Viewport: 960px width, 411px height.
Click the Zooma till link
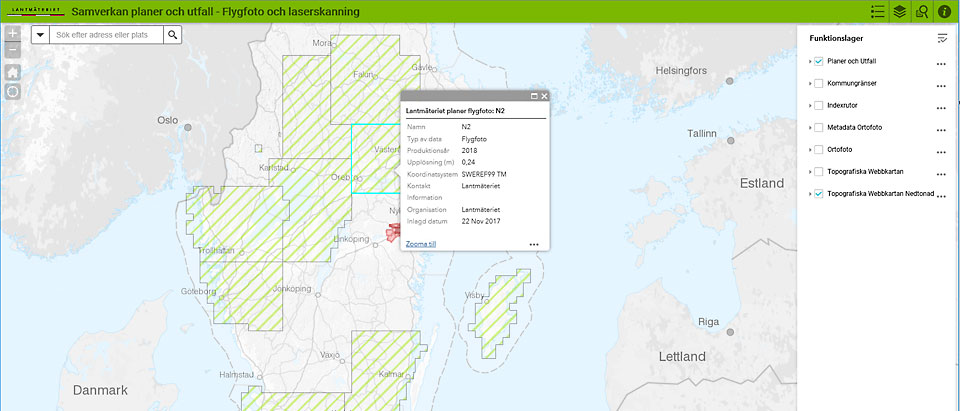pos(421,244)
